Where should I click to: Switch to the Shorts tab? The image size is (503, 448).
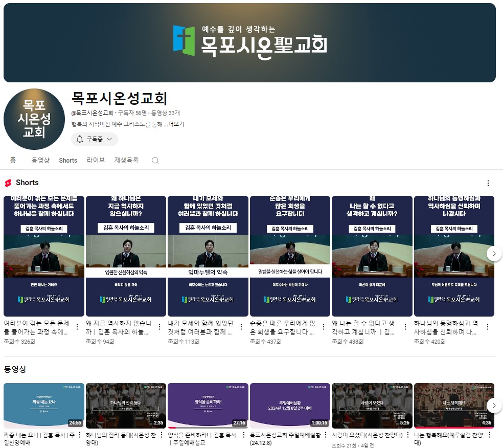pyautogui.click(x=68, y=161)
